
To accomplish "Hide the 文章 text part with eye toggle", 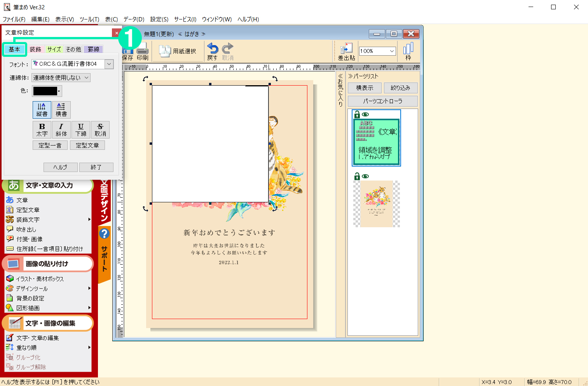I will [365, 114].
